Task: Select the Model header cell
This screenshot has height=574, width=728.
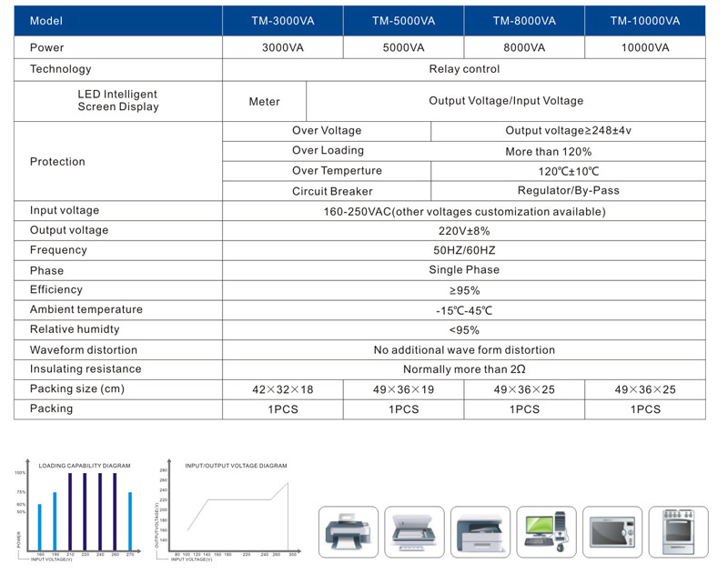Action: (x=118, y=21)
